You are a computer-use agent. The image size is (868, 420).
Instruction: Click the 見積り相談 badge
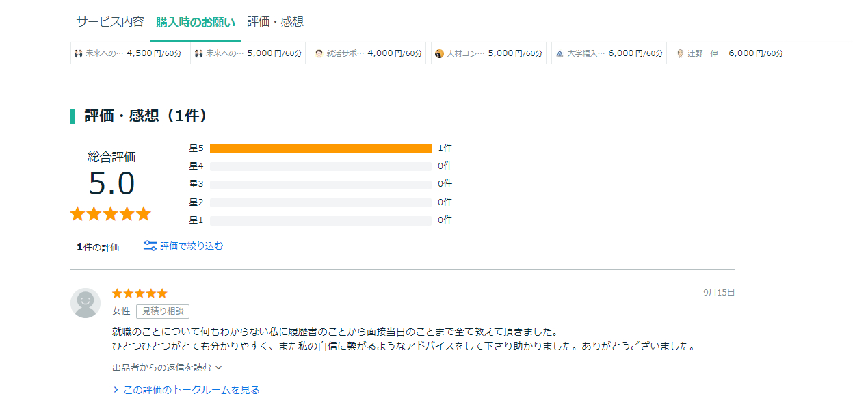click(x=163, y=311)
